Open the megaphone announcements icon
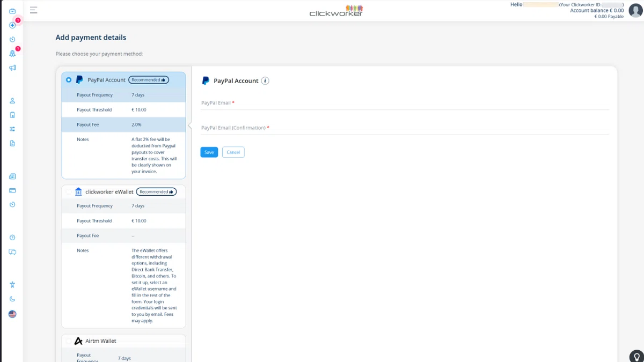The height and width of the screenshot is (362, 644). click(12, 68)
